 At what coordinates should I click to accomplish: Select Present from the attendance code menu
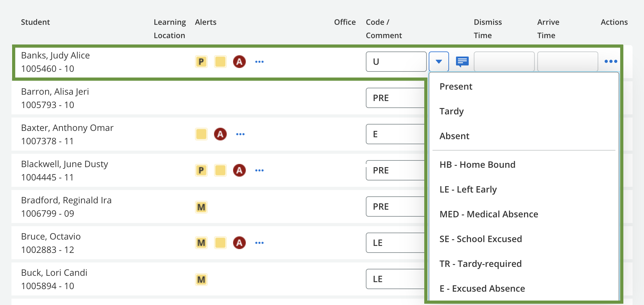click(456, 86)
